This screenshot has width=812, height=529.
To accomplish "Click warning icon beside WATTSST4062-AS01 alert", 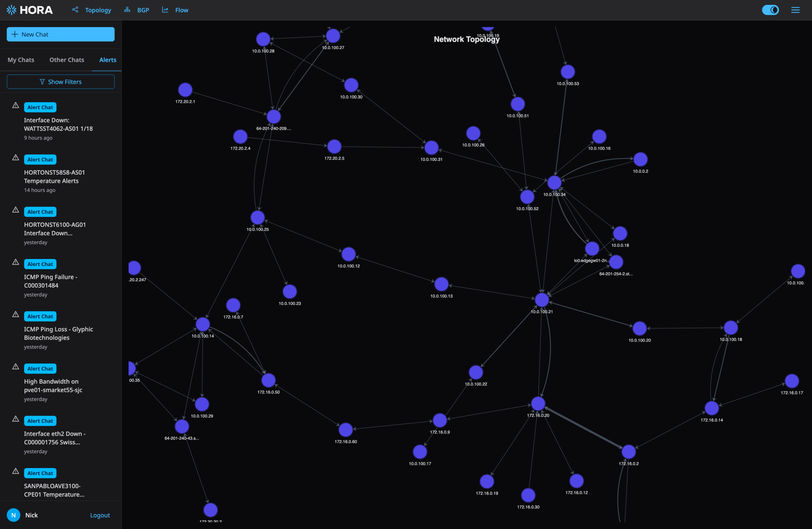I will point(15,105).
